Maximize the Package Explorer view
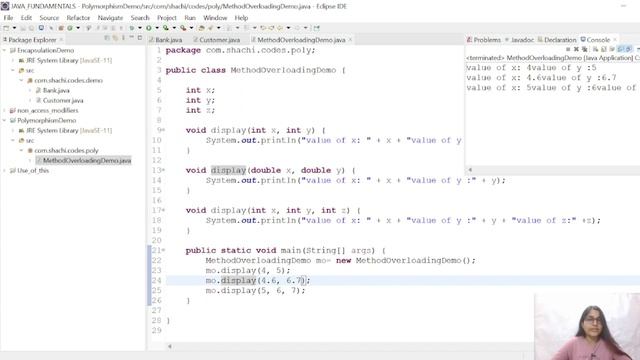This screenshot has width=640, height=360. [140, 38]
